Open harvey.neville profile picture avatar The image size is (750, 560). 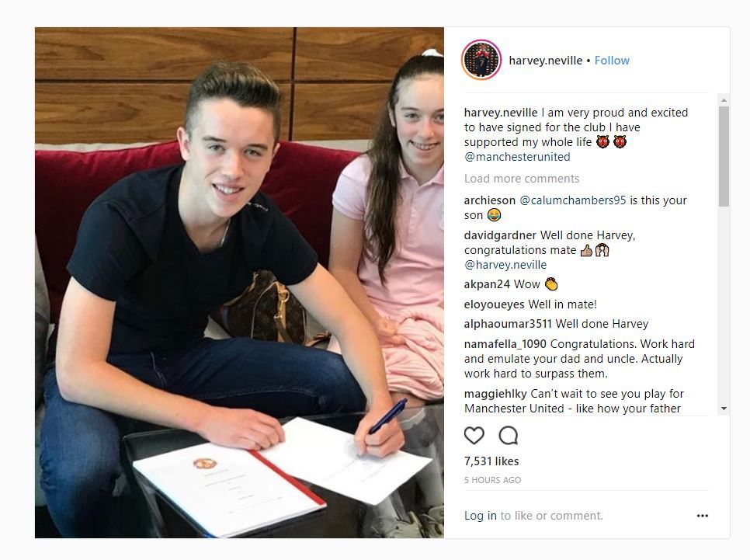coord(481,60)
